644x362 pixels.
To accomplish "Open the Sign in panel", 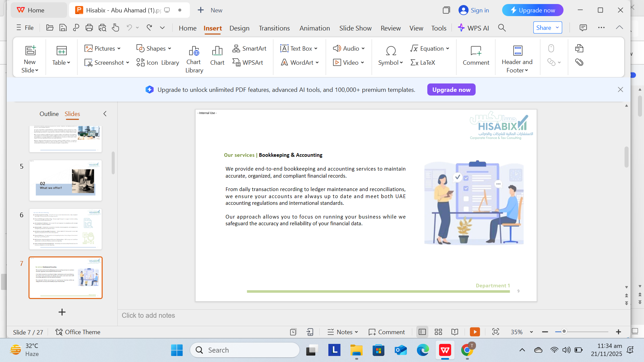I will [x=474, y=10].
